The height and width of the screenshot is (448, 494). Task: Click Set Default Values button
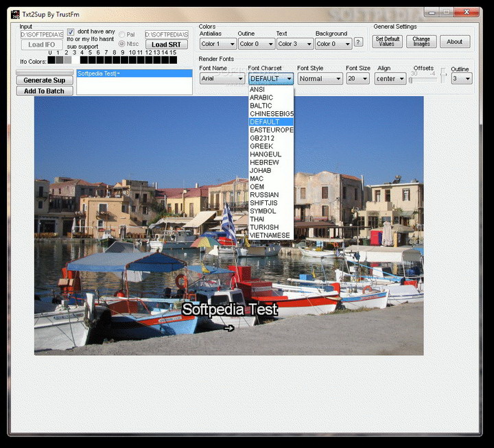(387, 41)
